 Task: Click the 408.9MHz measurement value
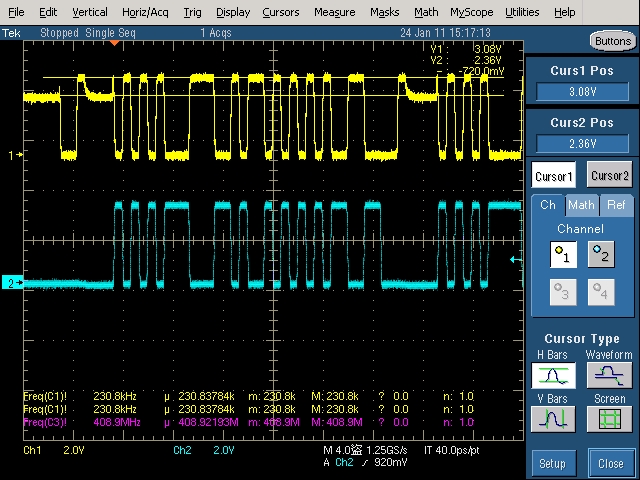click(x=117, y=422)
